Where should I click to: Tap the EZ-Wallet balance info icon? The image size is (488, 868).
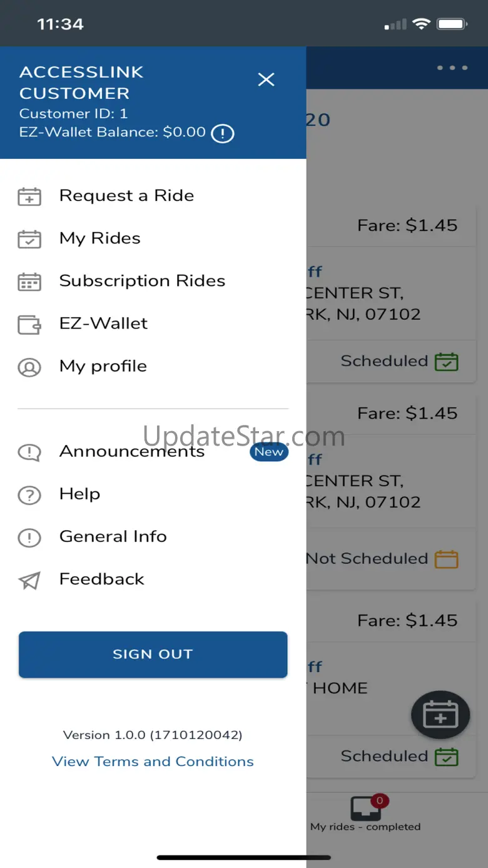(x=222, y=133)
